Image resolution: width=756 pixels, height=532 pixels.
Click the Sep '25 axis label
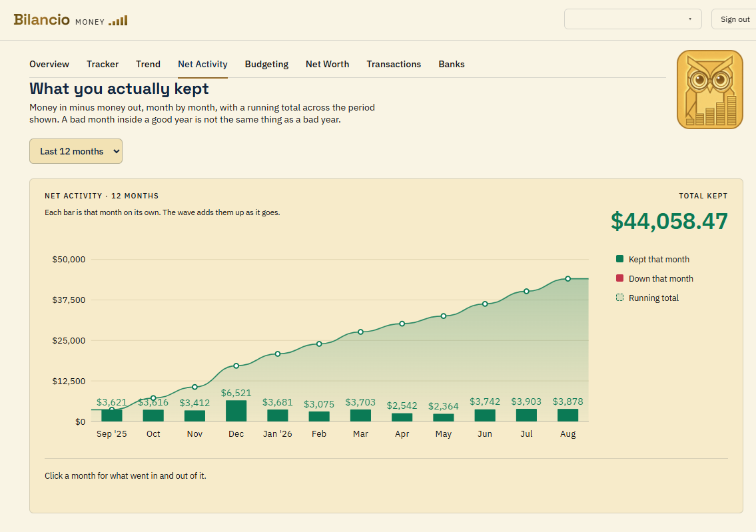112,433
